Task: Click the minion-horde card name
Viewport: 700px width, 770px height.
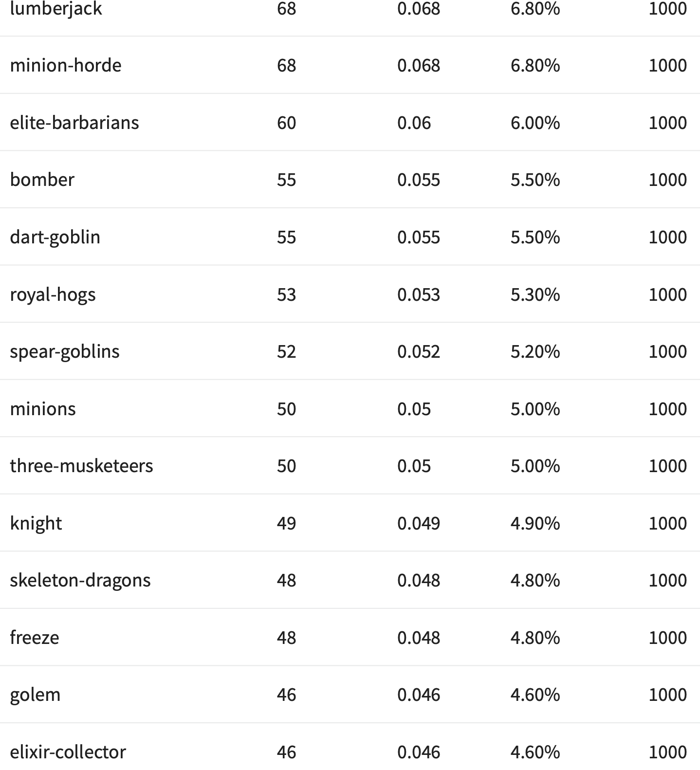Action: point(66,65)
